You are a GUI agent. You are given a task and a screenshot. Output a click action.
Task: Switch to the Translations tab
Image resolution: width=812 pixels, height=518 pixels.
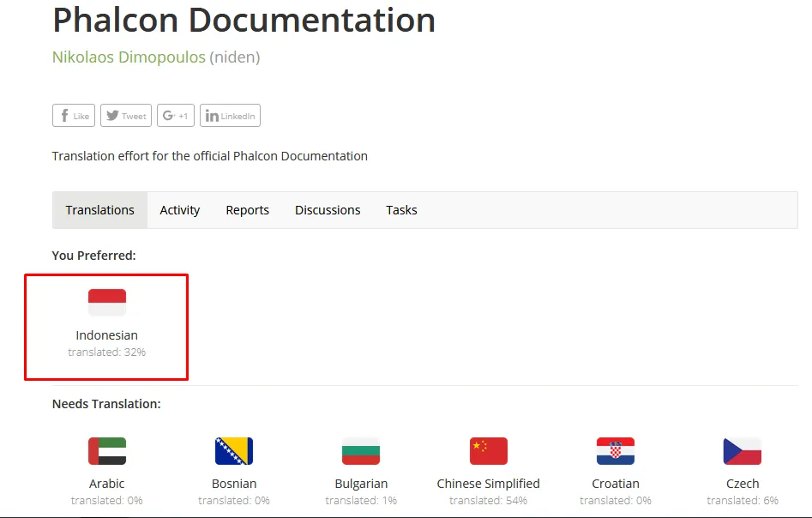100,210
